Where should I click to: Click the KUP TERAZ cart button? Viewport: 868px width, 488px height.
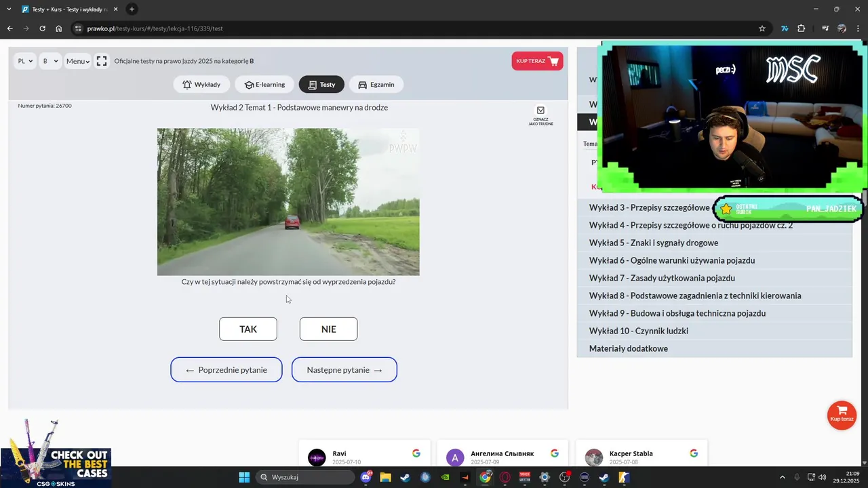[538, 61]
